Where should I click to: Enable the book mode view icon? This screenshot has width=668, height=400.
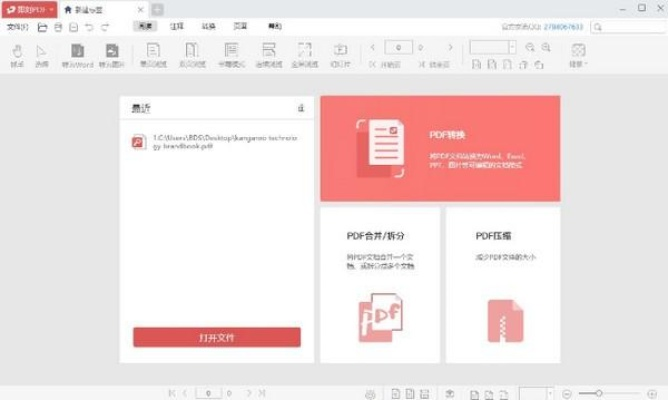231,55
